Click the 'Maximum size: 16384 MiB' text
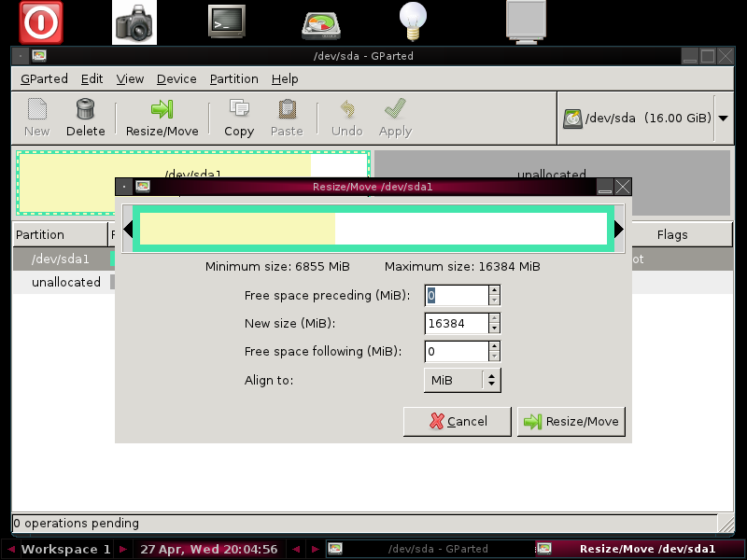747x560 pixels. tap(462, 267)
